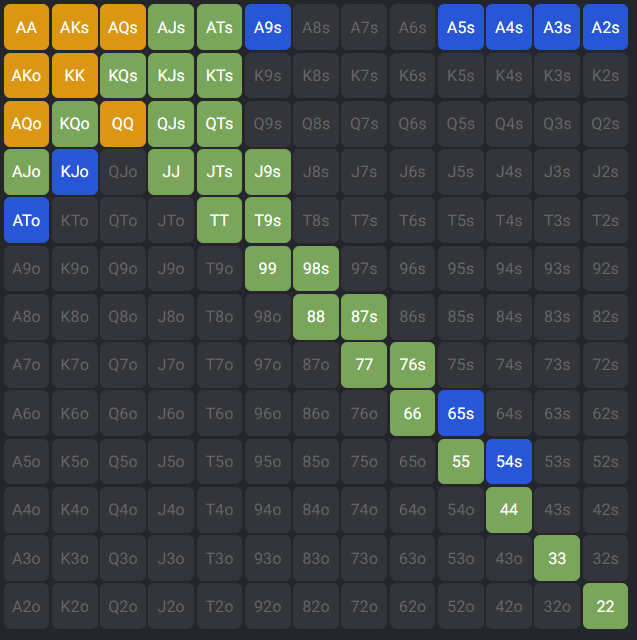Click the JJ pocket pair cell
Image resolution: width=637 pixels, height=640 pixels.
pyautogui.click(x=171, y=172)
